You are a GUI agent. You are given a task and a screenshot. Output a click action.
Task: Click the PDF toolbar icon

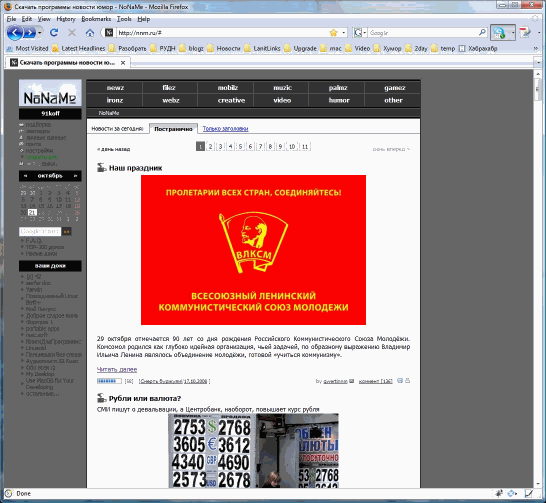coord(525,33)
